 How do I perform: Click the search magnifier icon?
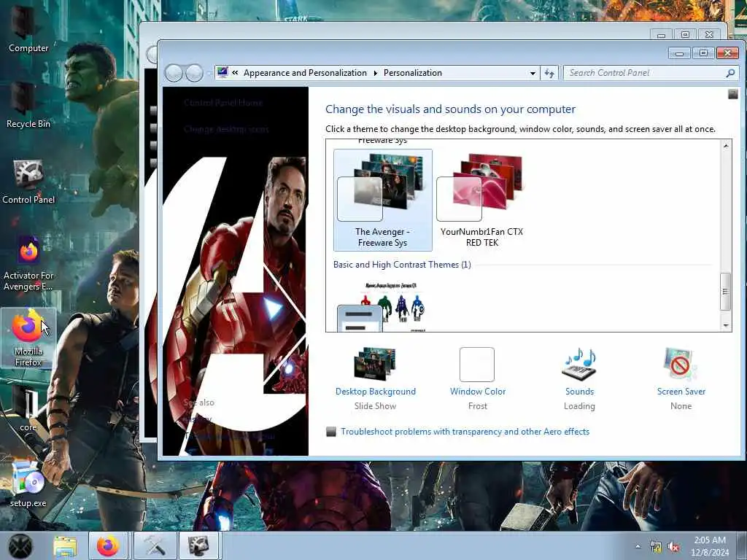pyautogui.click(x=730, y=73)
